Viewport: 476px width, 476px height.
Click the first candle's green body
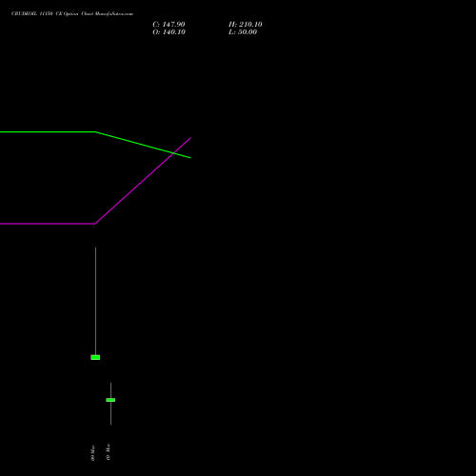coord(95,357)
